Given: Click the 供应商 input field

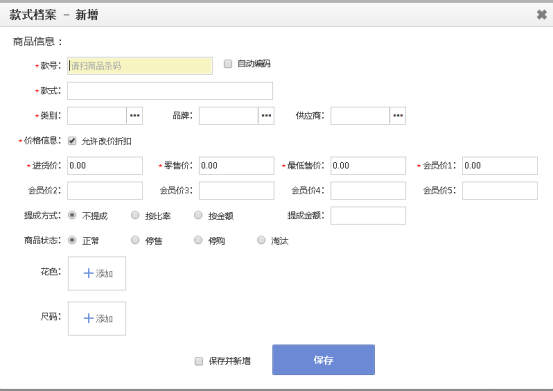Looking at the screenshot, I should tap(360, 116).
